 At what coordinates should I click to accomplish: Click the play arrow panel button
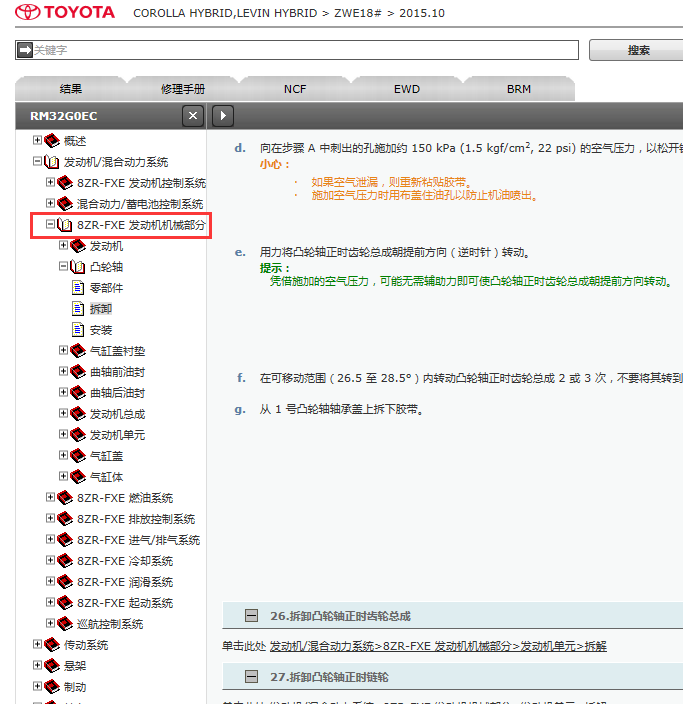223,116
